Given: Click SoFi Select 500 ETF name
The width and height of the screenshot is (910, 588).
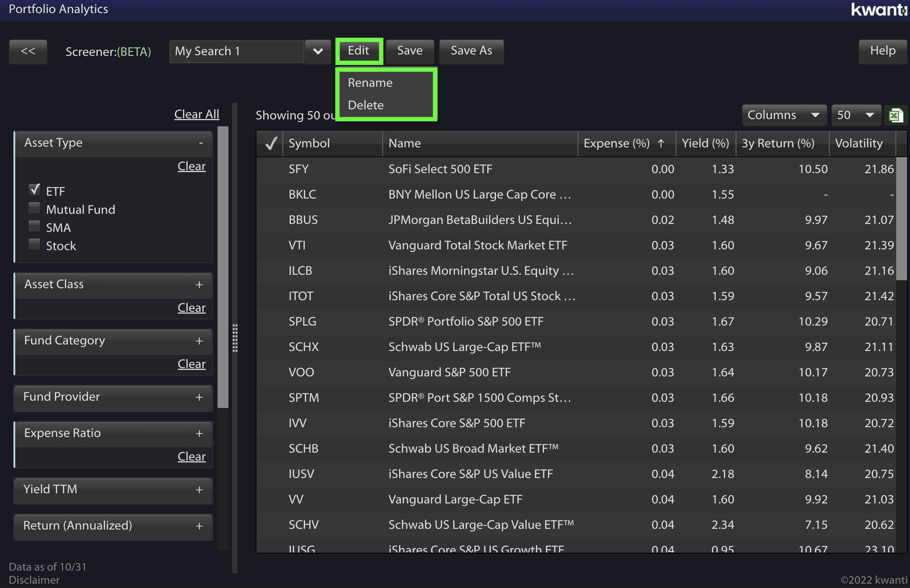Looking at the screenshot, I should tap(440, 169).
